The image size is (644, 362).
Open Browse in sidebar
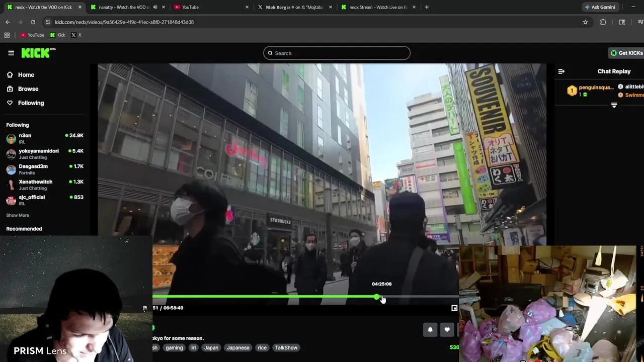pyautogui.click(x=28, y=89)
